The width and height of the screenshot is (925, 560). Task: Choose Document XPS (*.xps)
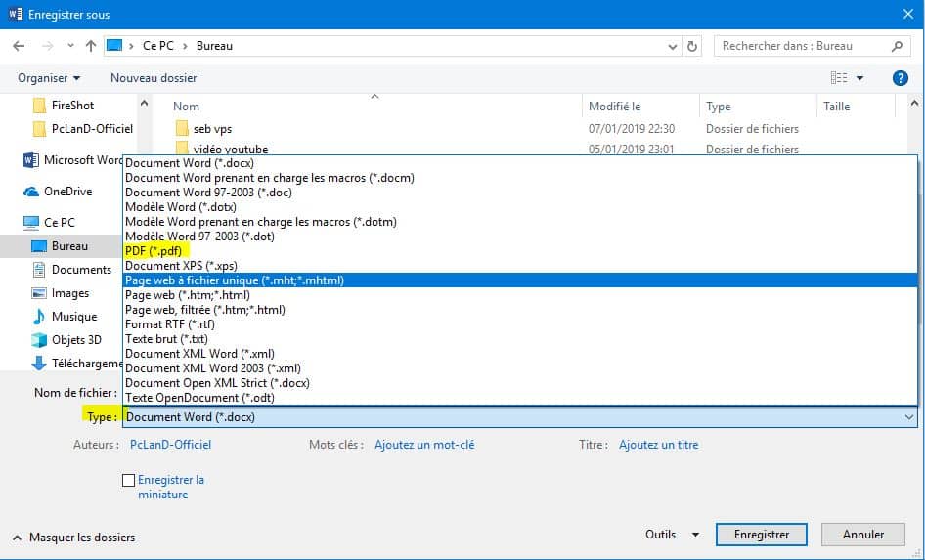(x=520, y=266)
